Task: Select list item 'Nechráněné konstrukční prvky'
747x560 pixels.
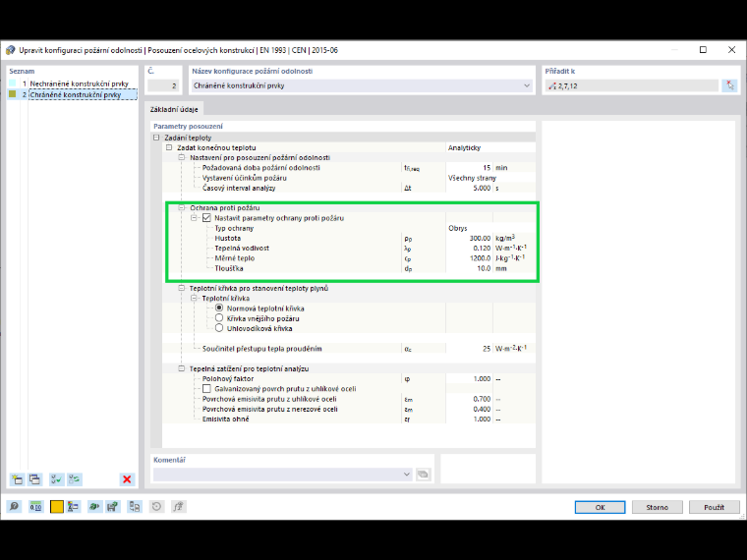Action: (79, 84)
